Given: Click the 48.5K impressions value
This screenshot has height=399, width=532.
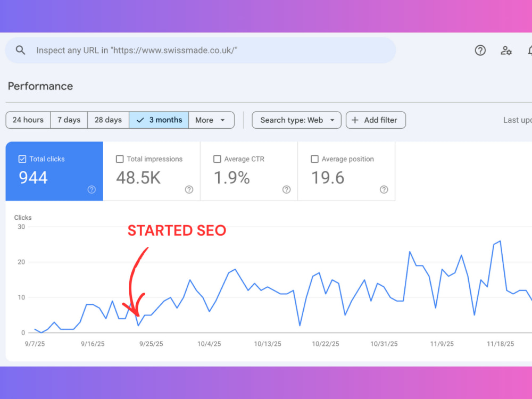Looking at the screenshot, I should [138, 178].
